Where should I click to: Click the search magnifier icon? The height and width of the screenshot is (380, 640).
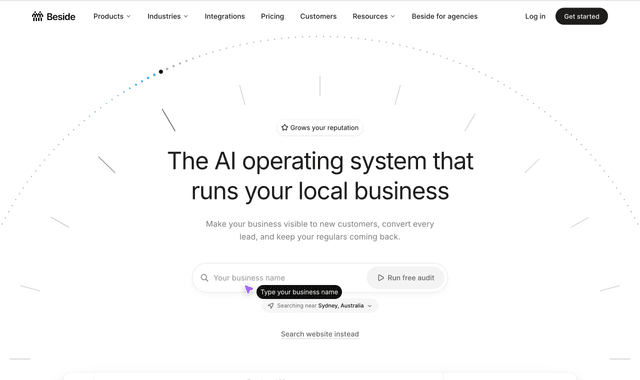click(204, 278)
